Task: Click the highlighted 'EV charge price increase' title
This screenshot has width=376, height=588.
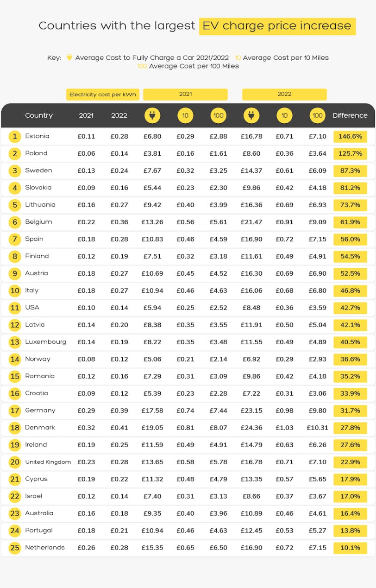Action: (x=277, y=26)
